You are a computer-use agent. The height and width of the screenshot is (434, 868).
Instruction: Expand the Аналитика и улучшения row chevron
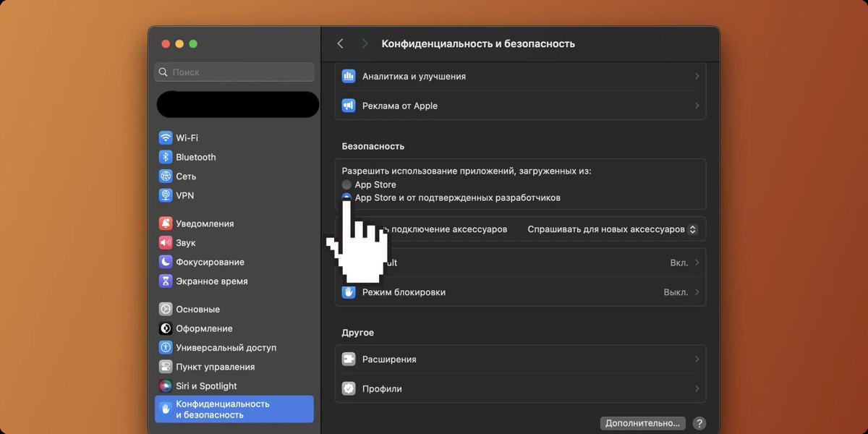697,76
